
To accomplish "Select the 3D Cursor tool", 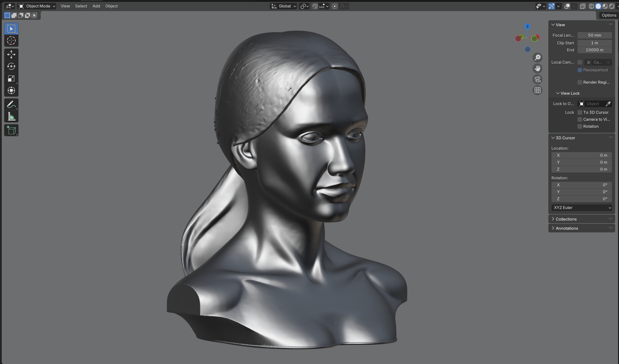I will (x=11, y=40).
